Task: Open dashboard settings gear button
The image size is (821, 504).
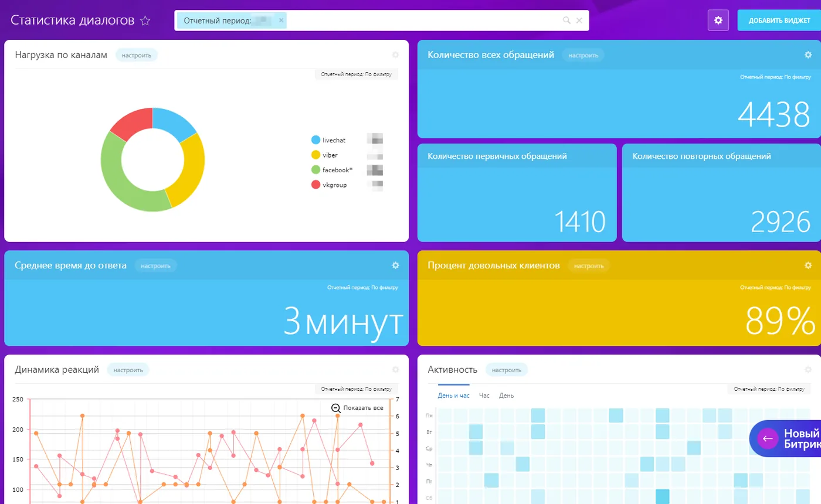Action: point(718,21)
